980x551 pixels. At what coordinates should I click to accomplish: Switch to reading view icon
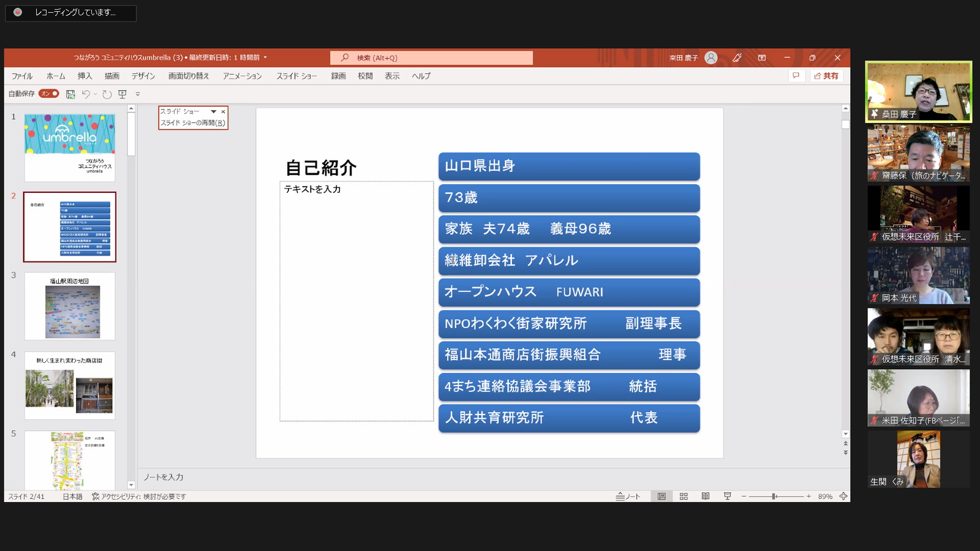pos(706,497)
